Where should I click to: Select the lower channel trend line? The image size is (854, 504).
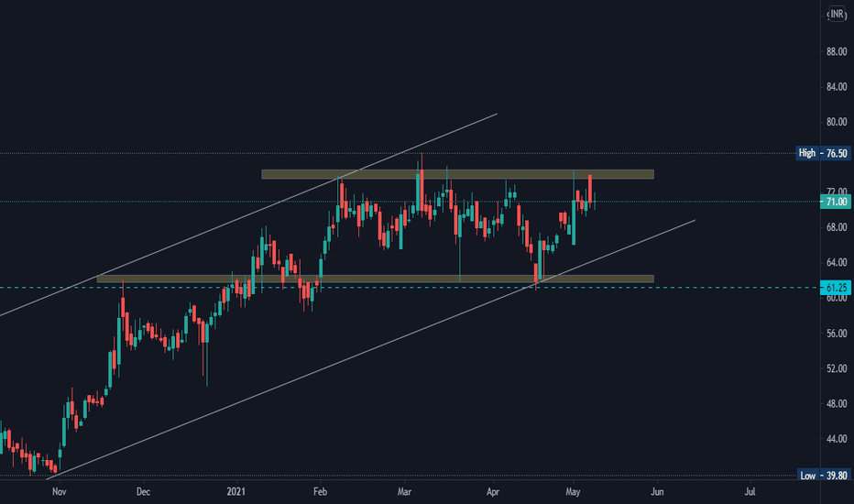(370, 349)
